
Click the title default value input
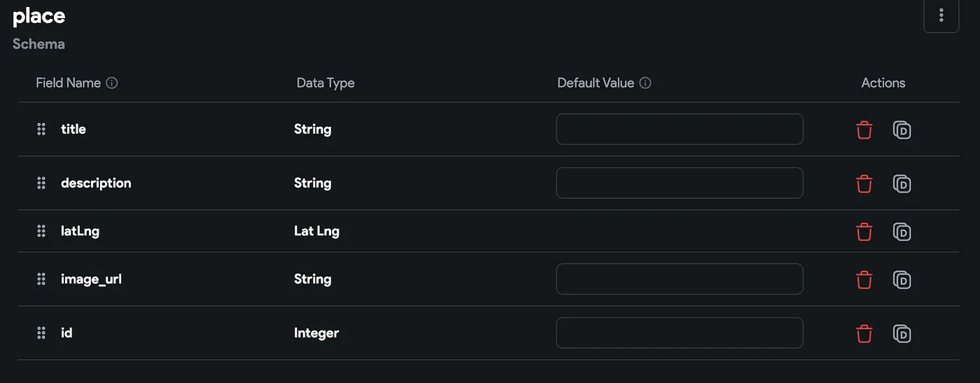[x=679, y=130]
